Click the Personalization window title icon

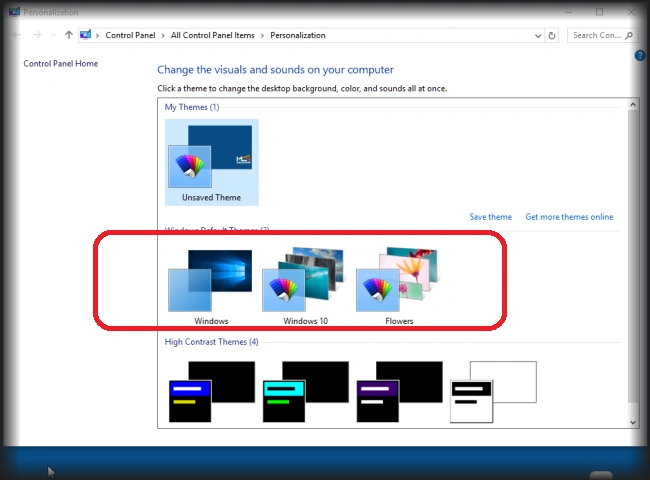[15, 12]
